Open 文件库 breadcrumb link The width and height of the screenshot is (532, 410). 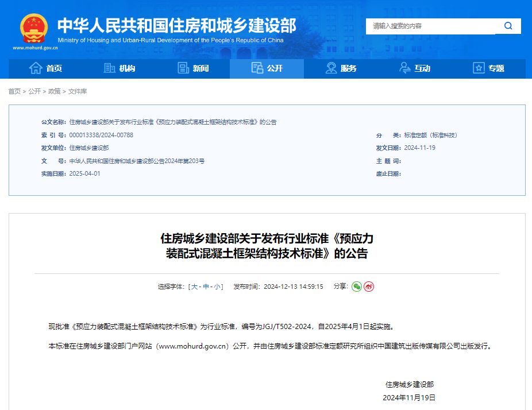pyautogui.click(x=78, y=91)
